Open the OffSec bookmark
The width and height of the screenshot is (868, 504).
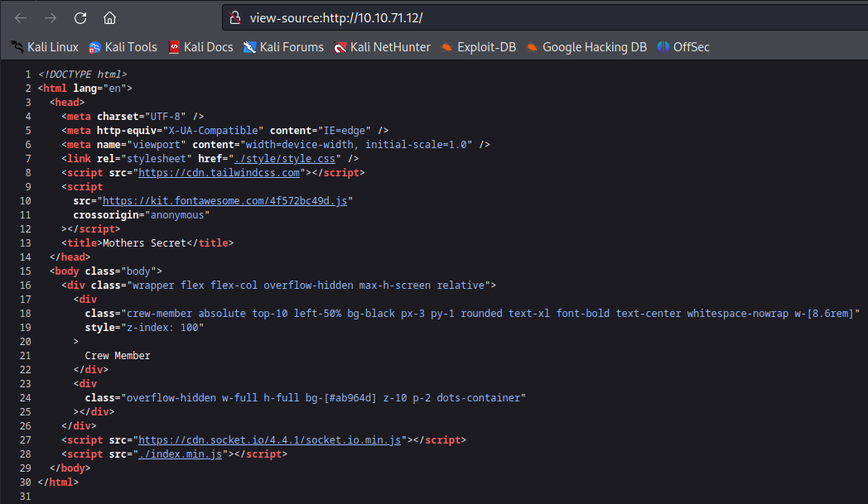(683, 47)
